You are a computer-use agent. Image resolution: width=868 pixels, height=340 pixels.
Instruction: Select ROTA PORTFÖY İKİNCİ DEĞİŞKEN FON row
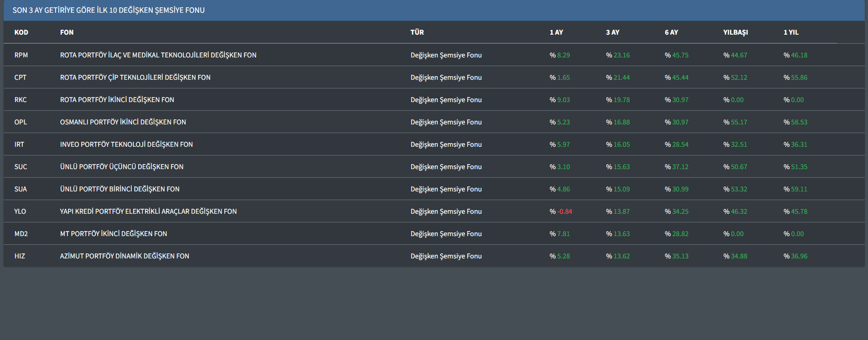[117, 100]
